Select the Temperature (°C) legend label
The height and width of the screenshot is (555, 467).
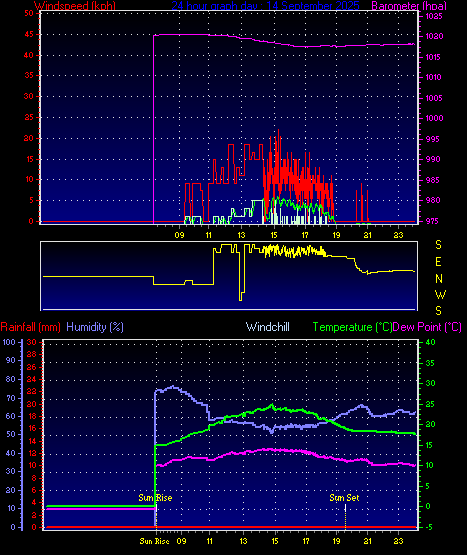[x=352, y=327]
